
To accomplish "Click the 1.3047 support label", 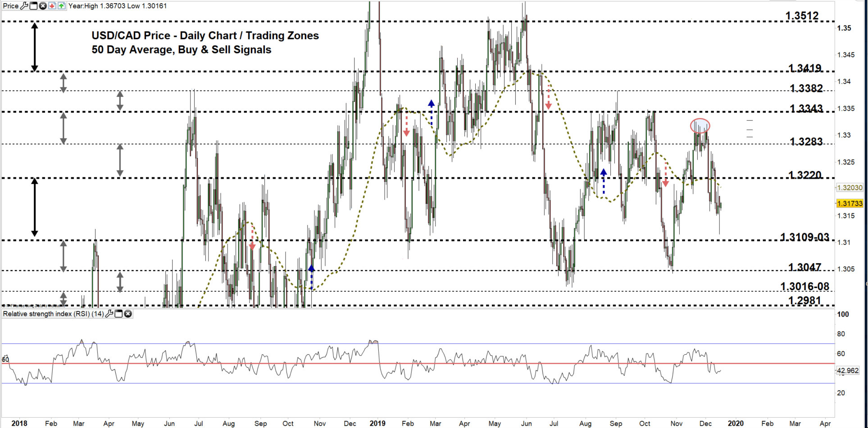I will [805, 267].
